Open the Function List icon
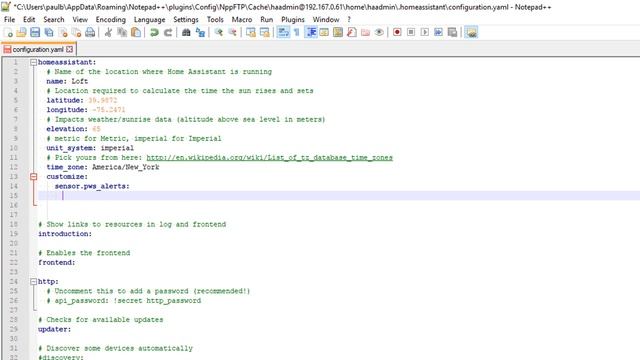 pyautogui.click(x=352, y=32)
